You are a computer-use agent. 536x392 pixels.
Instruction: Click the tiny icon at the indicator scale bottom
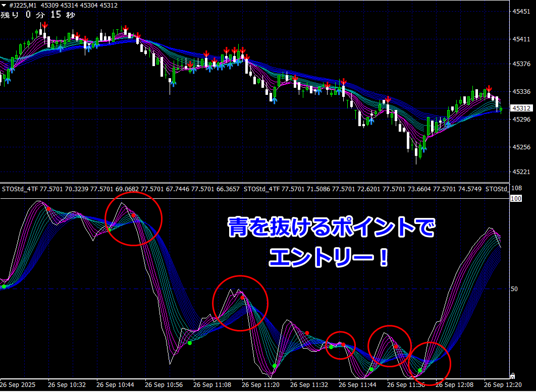point(513,375)
